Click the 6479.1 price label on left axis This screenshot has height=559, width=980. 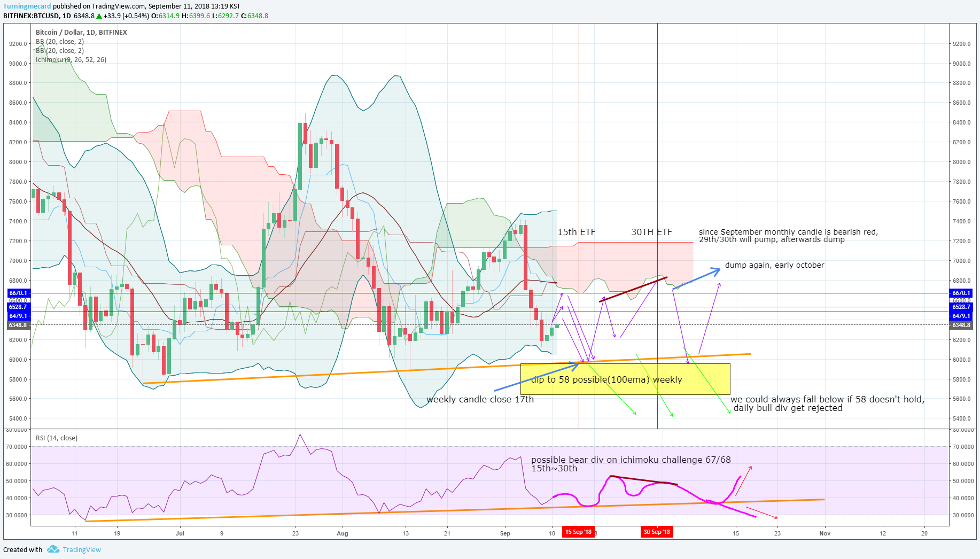[18, 316]
